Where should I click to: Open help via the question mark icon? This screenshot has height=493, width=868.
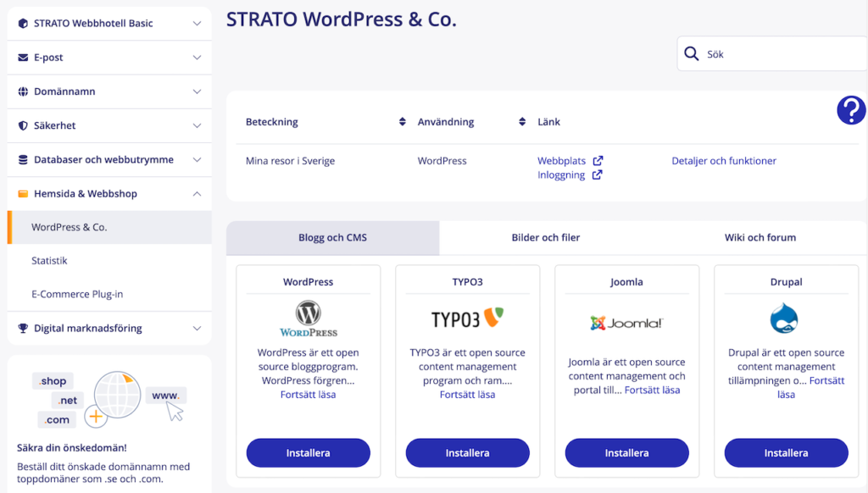click(x=851, y=110)
